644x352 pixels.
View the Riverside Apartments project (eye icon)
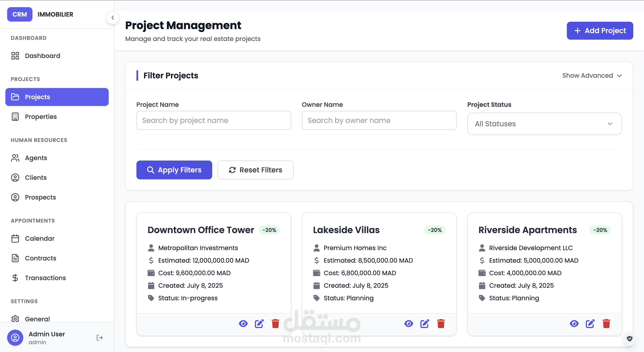pyautogui.click(x=574, y=324)
